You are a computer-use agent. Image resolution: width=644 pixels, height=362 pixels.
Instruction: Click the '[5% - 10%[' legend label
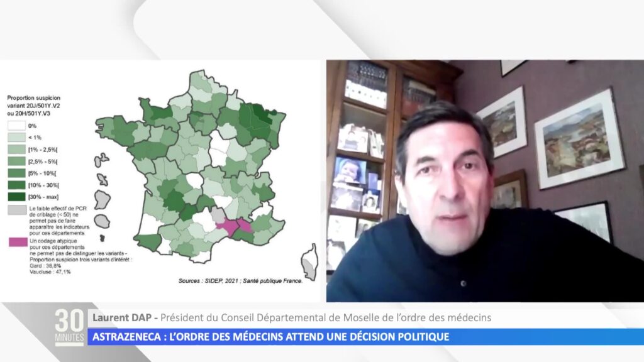[42, 173]
